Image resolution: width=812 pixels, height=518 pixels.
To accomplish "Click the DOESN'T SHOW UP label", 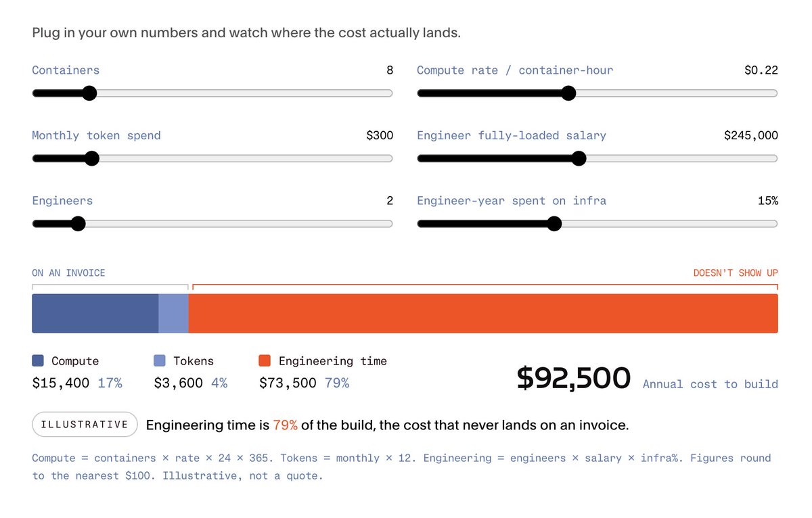I will point(736,273).
